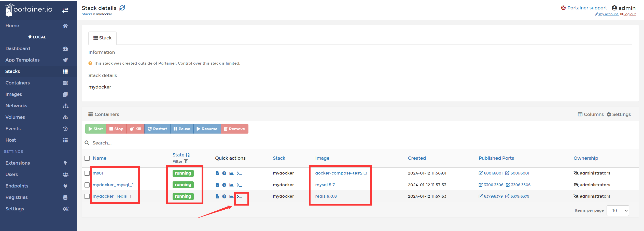Open Endpoints in sidebar
644x231 pixels.
coord(38,186)
